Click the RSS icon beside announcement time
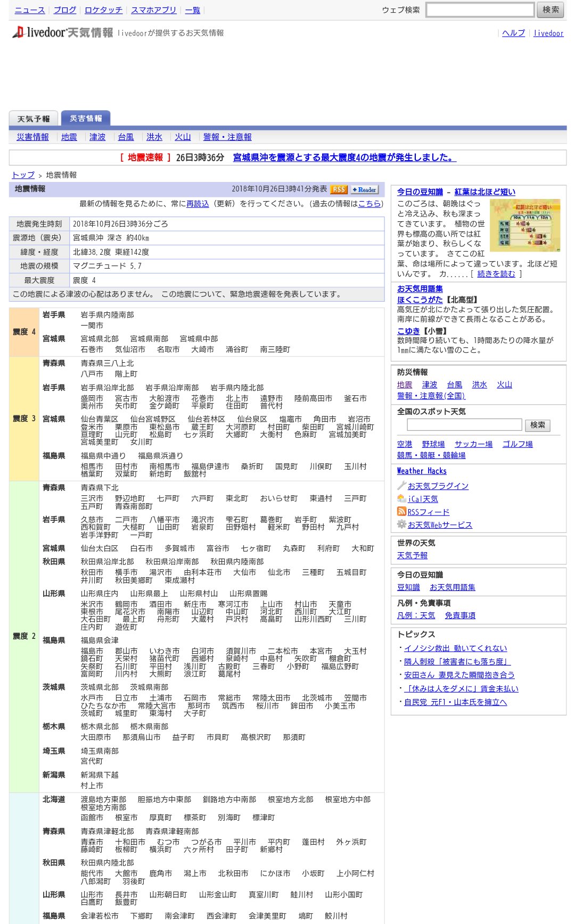 tap(339, 189)
